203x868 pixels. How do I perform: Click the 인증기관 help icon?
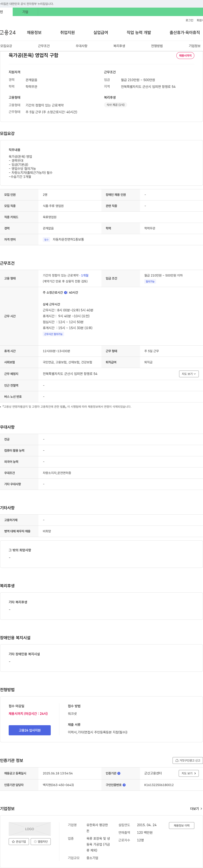click(119, 773)
